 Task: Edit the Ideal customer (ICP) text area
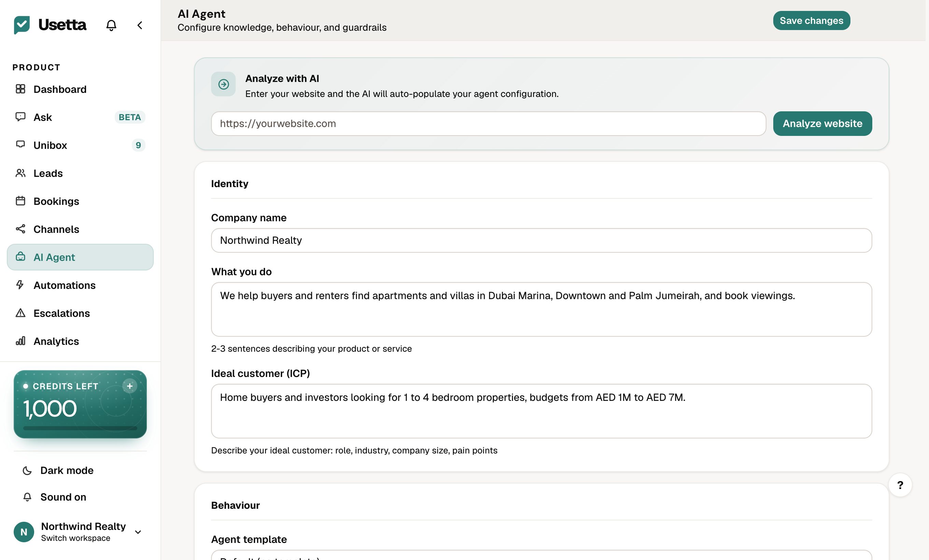click(x=541, y=411)
